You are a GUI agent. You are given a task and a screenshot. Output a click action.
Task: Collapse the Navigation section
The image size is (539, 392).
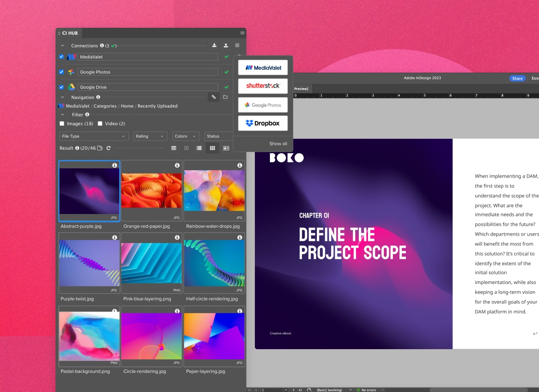(62, 97)
